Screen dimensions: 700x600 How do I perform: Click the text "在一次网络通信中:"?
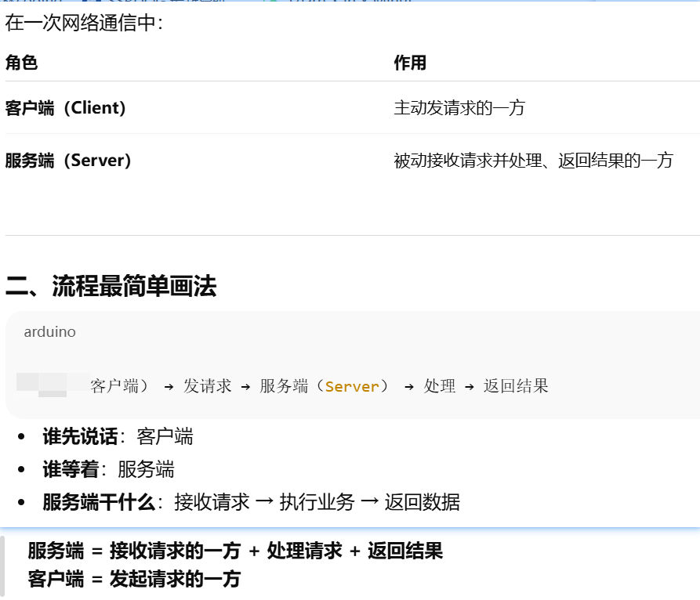pos(84,23)
